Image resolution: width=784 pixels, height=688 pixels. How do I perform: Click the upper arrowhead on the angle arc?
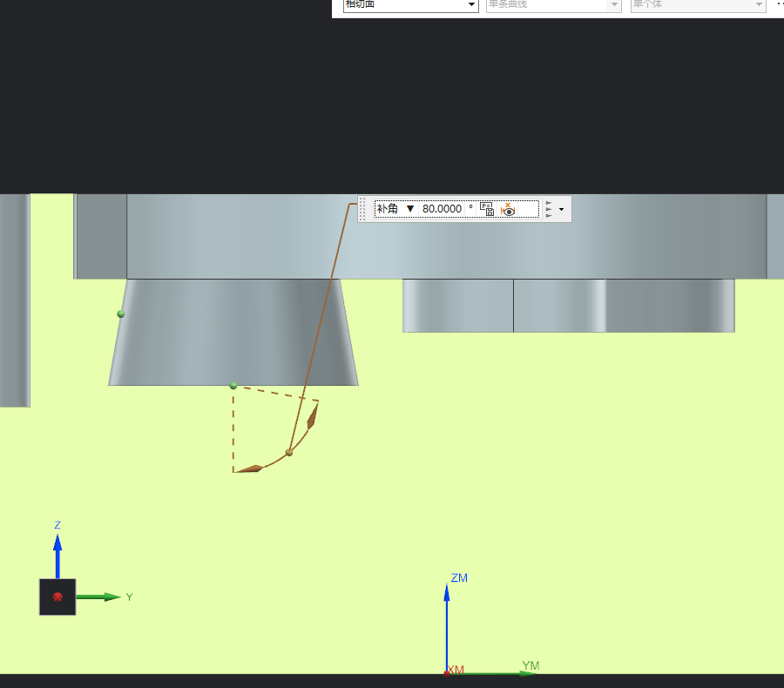click(312, 416)
